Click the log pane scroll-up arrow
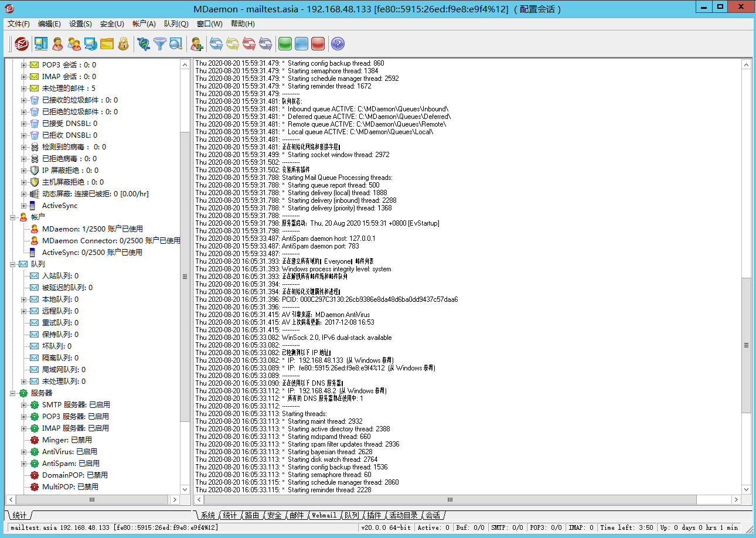Image resolution: width=756 pixels, height=538 pixels. (x=747, y=64)
